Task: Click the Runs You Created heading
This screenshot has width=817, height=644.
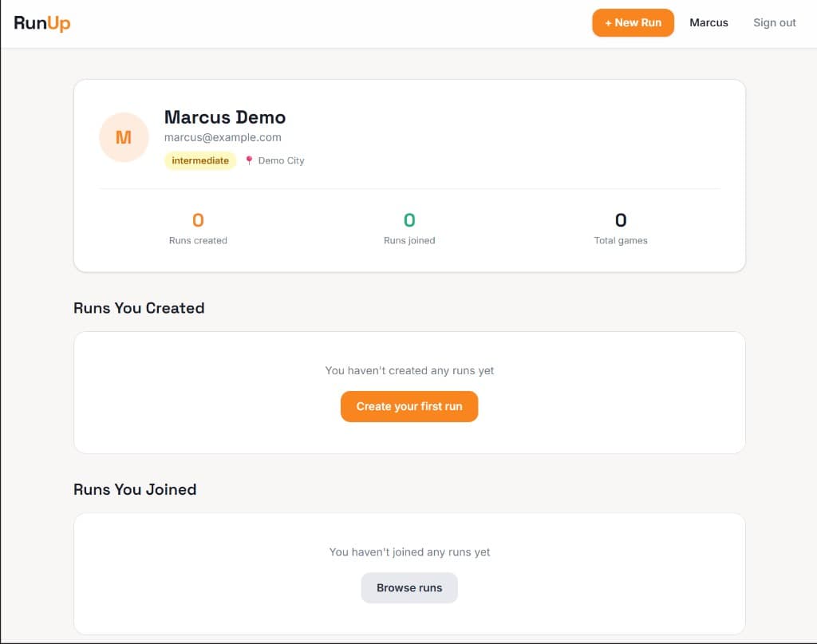Action: [138, 308]
